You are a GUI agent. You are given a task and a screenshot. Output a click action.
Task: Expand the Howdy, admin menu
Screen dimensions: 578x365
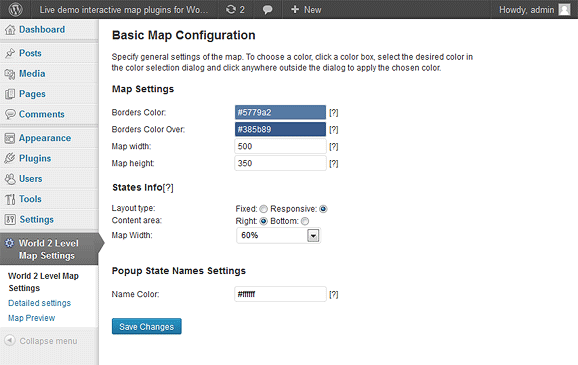pyautogui.click(x=535, y=10)
